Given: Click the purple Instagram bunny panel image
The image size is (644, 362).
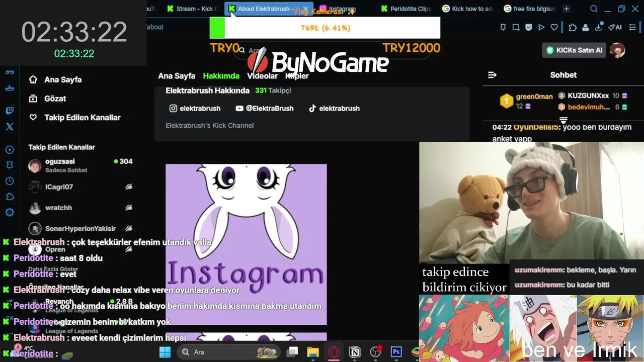Looking at the screenshot, I should pos(246,244).
